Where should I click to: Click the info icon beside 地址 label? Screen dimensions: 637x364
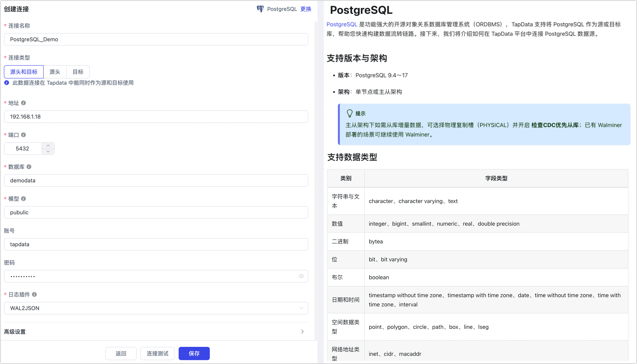point(24,103)
